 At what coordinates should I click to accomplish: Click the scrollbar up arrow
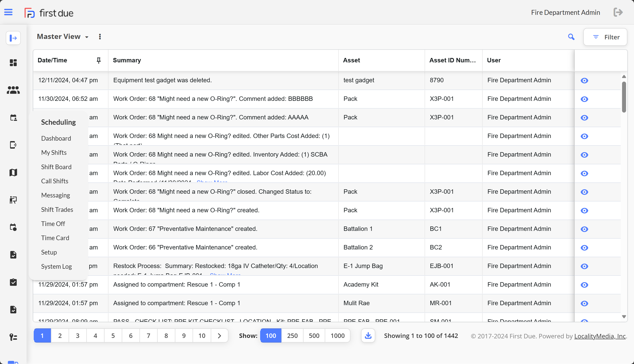pyautogui.click(x=624, y=77)
